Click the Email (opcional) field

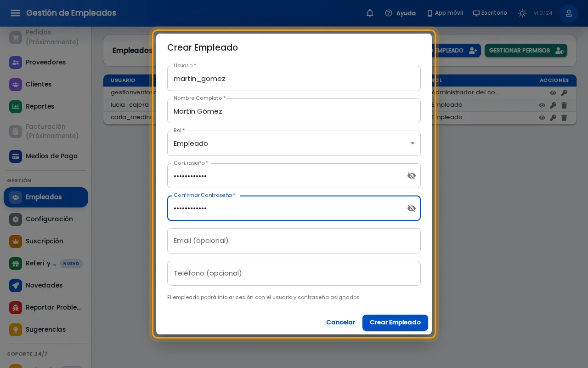pyautogui.click(x=294, y=241)
